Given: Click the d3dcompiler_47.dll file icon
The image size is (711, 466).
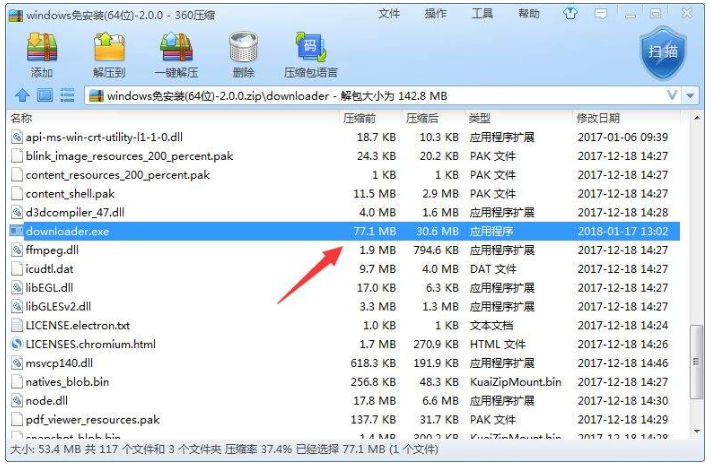Looking at the screenshot, I should pyautogui.click(x=17, y=212).
